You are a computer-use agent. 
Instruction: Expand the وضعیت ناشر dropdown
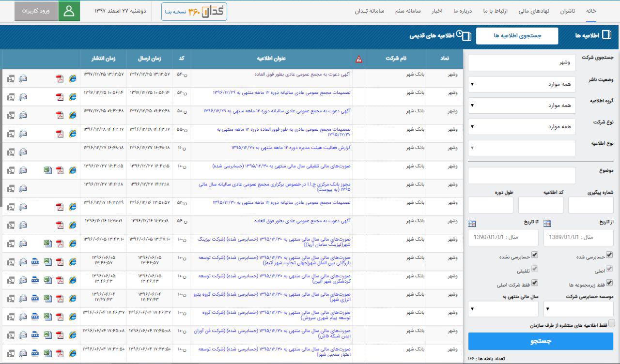tap(522, 84)
